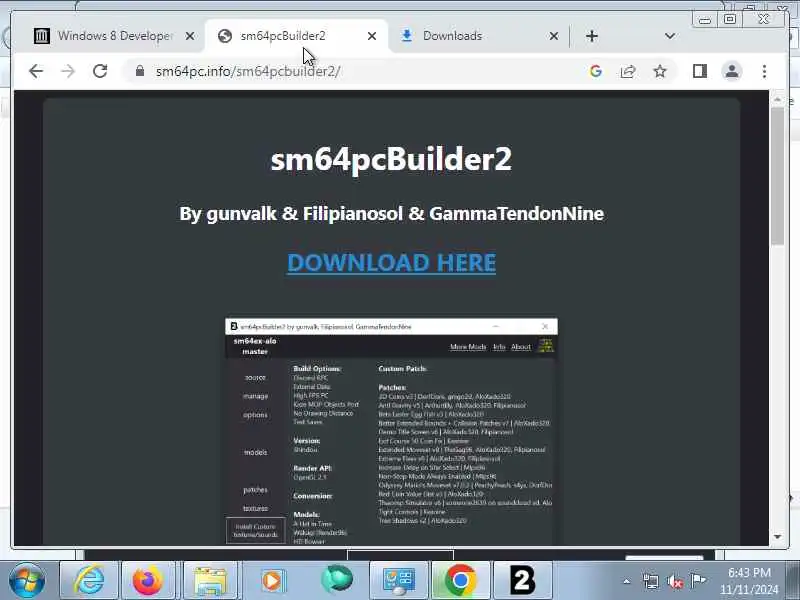
Task: Close the Windows 8 Developer tab
Action: click(x=190, y=36)
